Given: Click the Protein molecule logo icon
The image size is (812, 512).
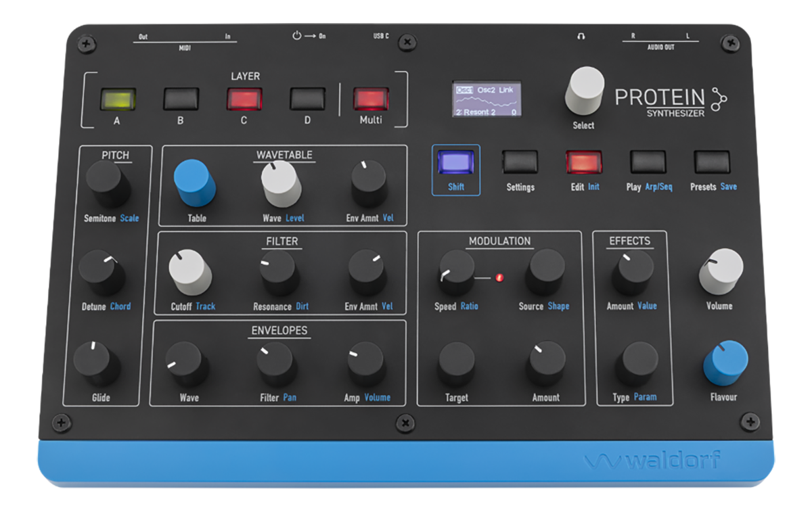Looking at the screenshot, I should tap(719, 99).
